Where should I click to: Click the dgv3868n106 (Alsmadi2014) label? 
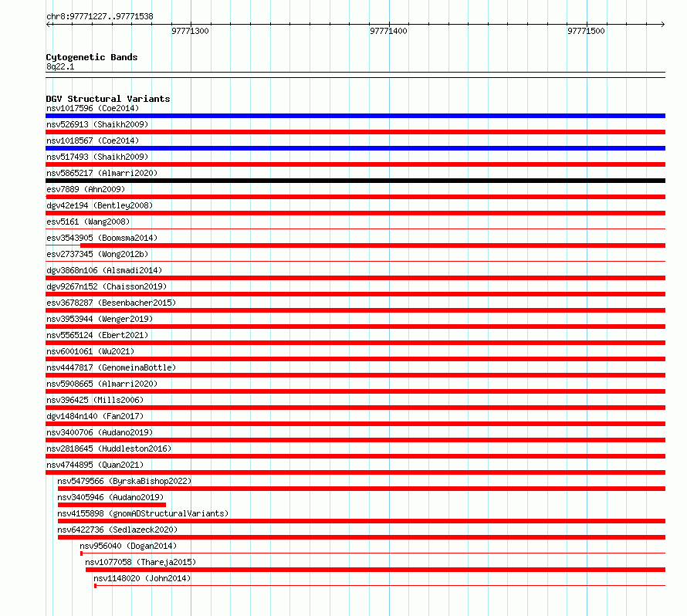[104, 270]
